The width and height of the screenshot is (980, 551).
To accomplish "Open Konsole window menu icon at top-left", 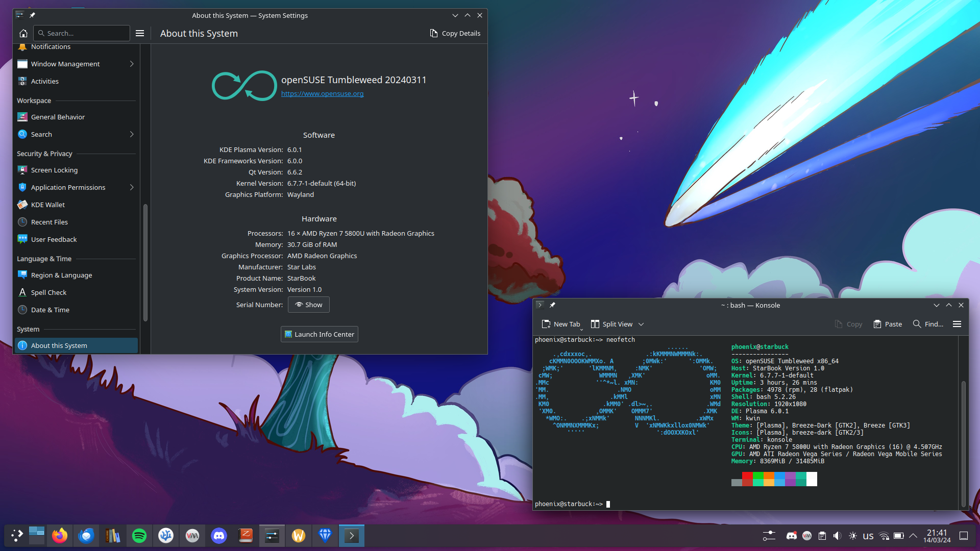I will (x=540, y=305).
